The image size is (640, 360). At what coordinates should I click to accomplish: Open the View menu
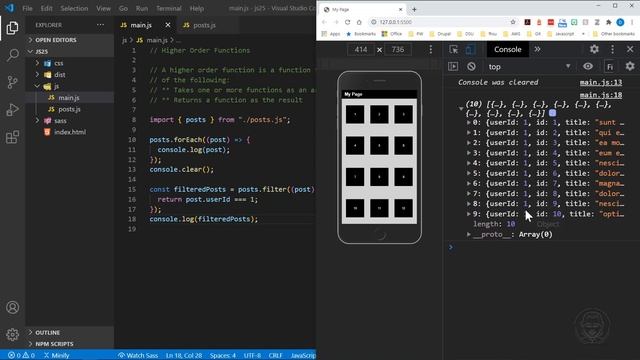(x=103, y=8)
